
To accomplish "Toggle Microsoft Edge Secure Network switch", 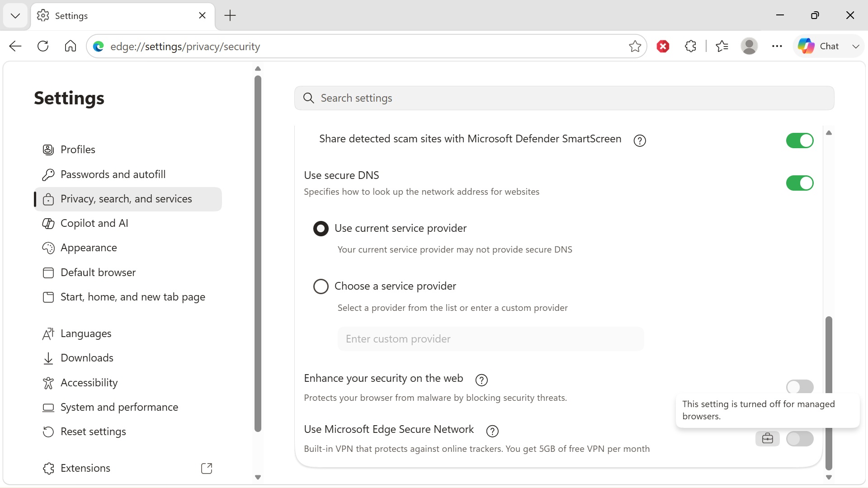I will 799,439.
